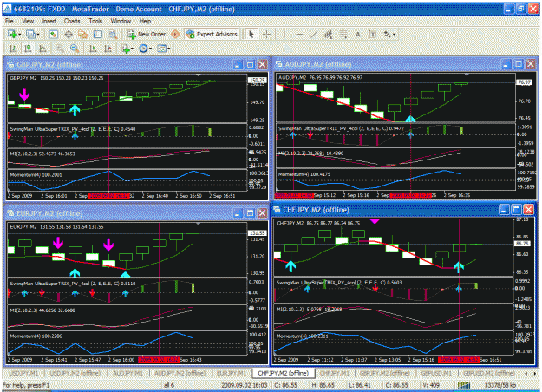This screenshot has height=392, width=542.
Task: Click the New Order button
Action: click(x=147, y=34)
